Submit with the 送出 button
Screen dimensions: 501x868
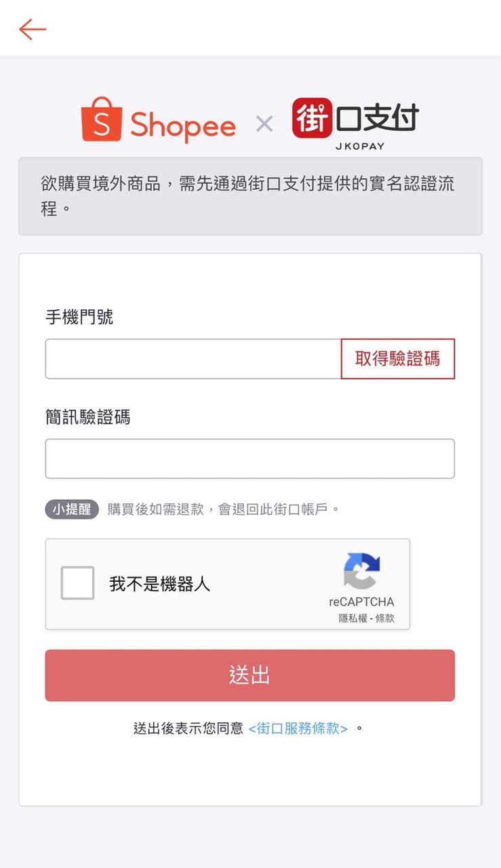coord(249,675)
